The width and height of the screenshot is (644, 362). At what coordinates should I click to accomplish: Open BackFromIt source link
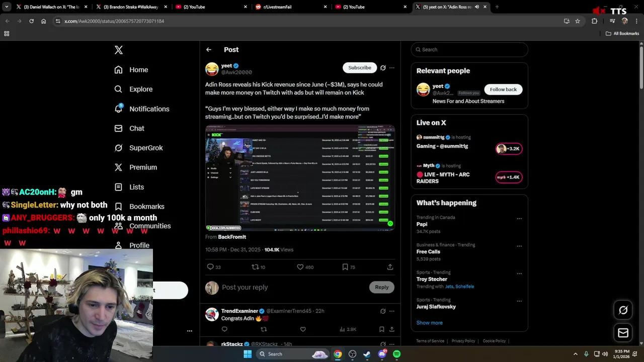(232, 237)
